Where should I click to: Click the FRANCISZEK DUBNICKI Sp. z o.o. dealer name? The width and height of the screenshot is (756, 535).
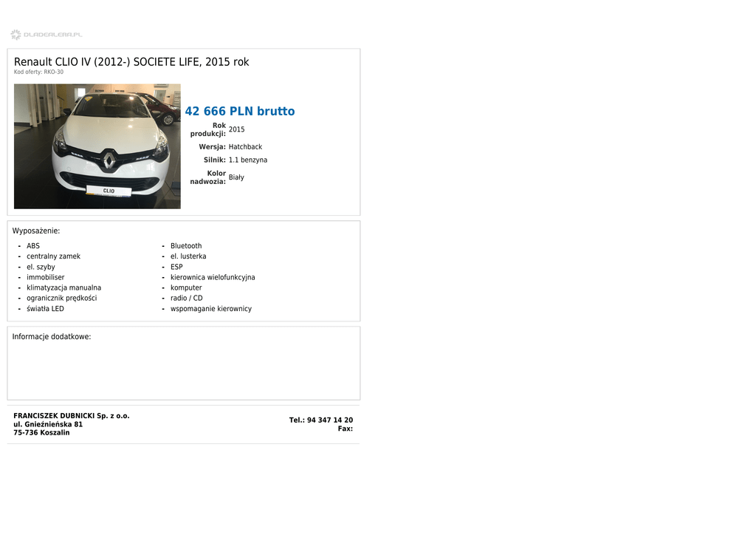[72, 416]
